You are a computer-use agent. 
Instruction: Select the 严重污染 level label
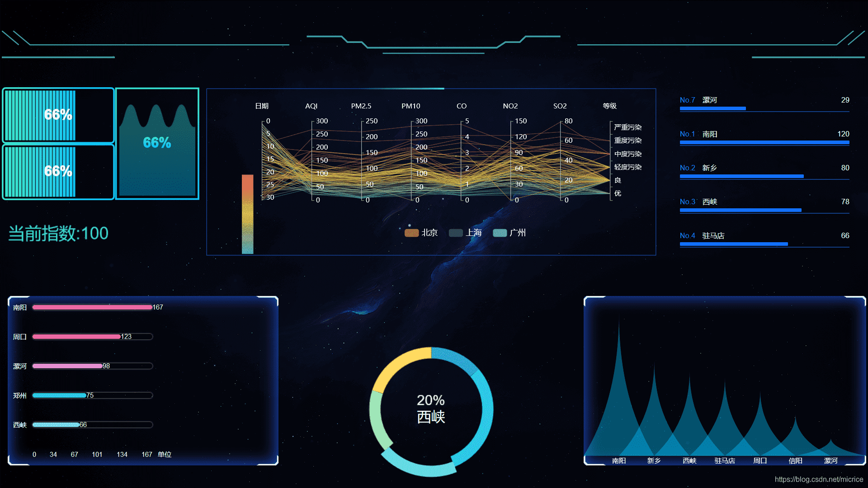[x=628, y=127]
